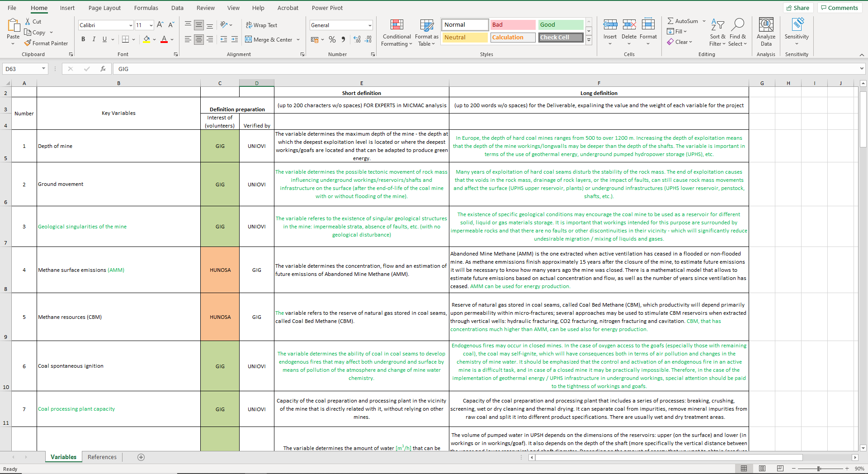868x474 pixels.
Task: Switch to the Power Pivot ribbon tab
Action: pos(327,8)
